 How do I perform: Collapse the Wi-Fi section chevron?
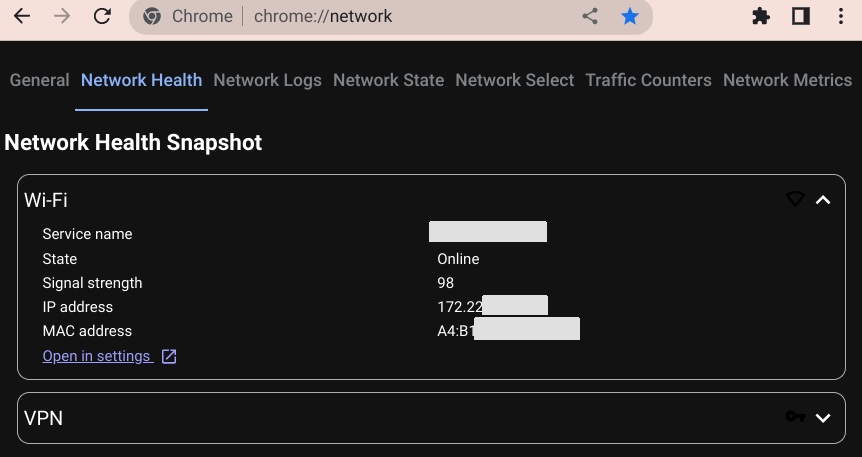pyautogui.click(x=823, y=200)
